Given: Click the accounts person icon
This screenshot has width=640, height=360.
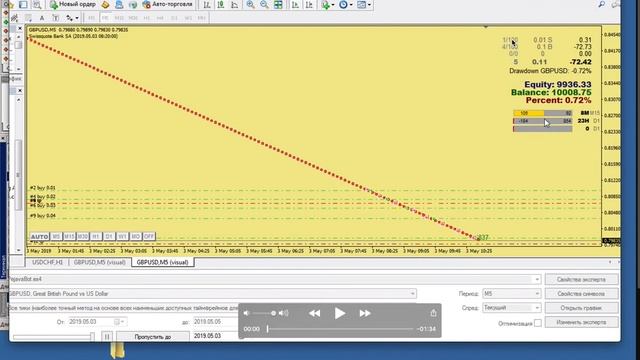Looking at the screenshot, I should tap(119, 4).
